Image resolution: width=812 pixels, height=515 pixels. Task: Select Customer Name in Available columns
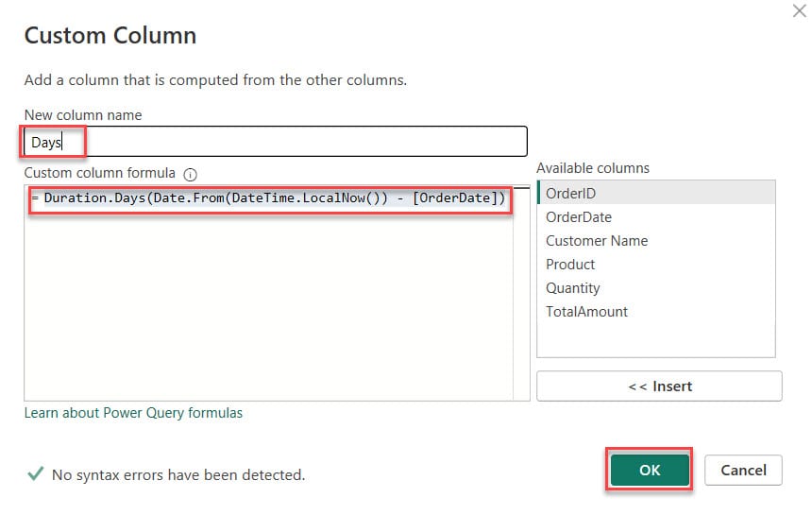click(656, 241)
